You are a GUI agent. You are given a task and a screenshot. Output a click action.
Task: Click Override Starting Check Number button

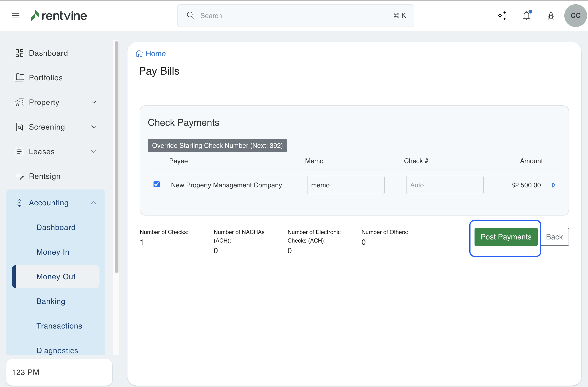[217, 145]
